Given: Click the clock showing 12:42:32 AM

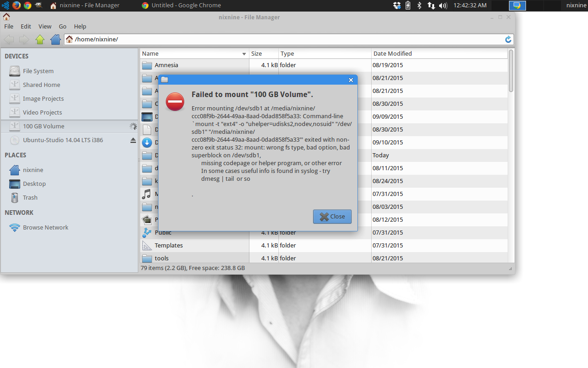Looking at the screenshot, I should [470, 6].
